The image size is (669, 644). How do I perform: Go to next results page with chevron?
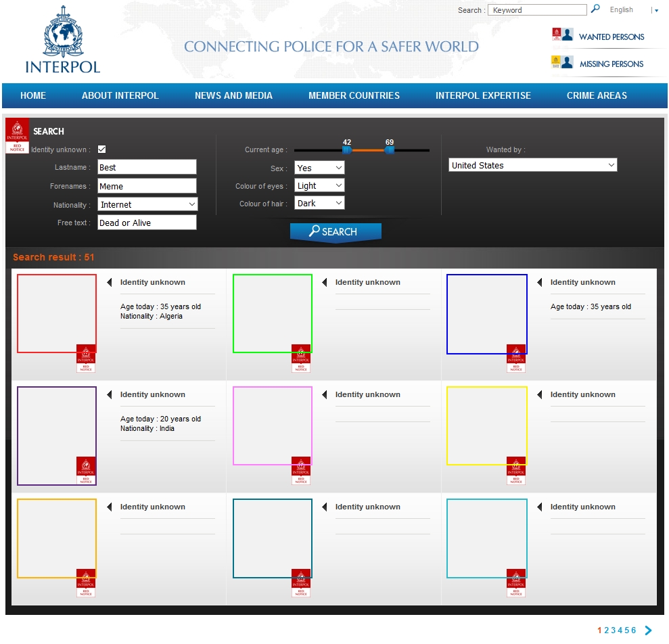(x=649, y=630)
